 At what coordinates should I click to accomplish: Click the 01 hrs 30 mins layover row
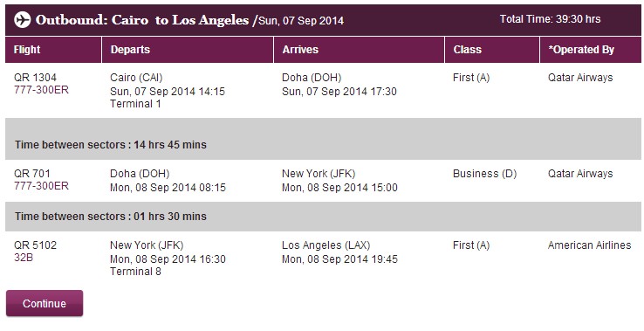[323, 217]
